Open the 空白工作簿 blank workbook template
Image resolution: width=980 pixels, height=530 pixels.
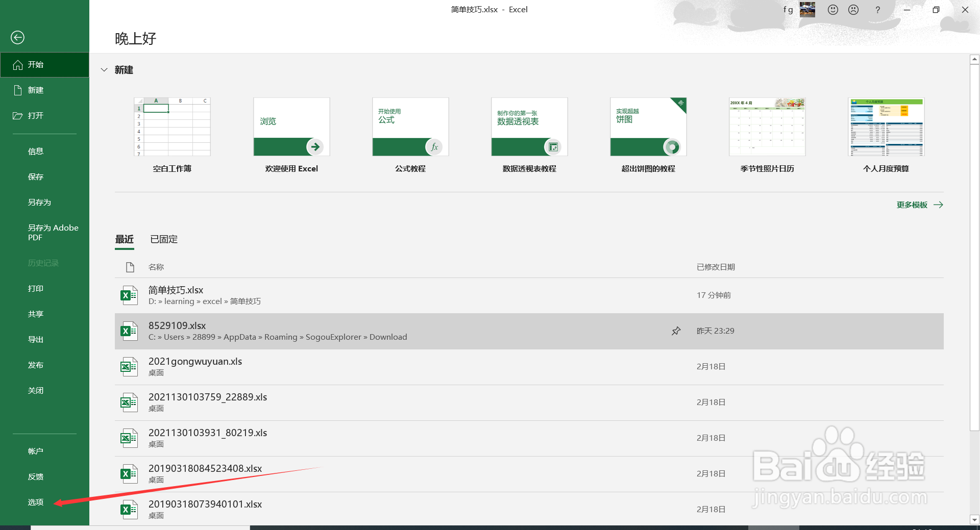(x=172, y=136)
